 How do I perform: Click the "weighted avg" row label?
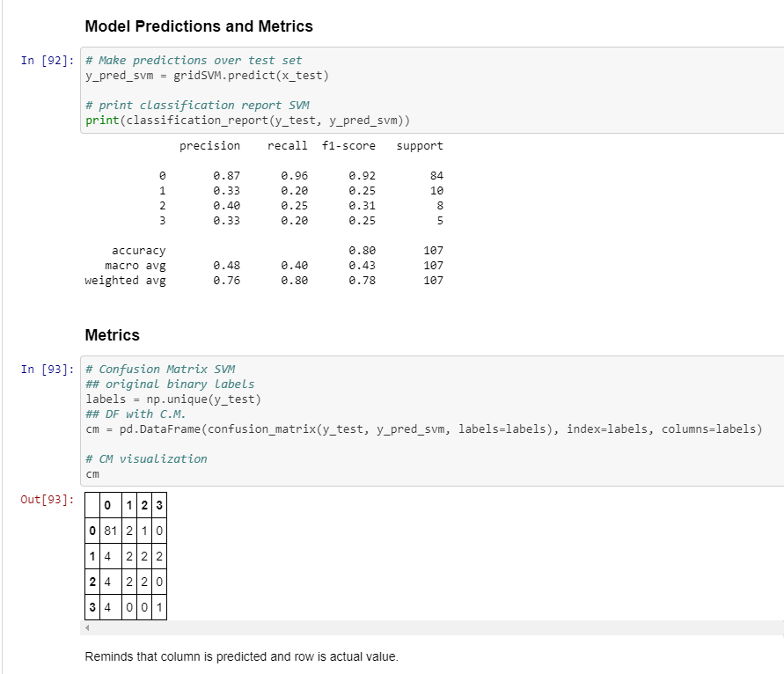124,281
